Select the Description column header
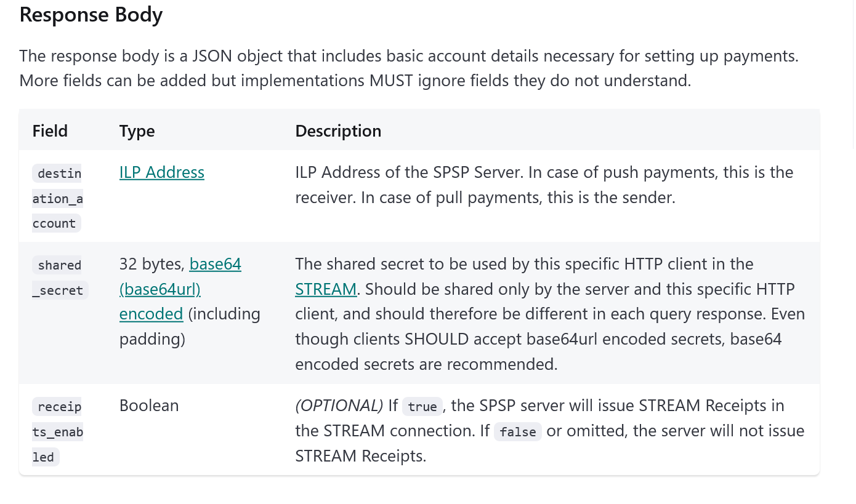Viewport: 856px width, 504px height. point(338,131)
